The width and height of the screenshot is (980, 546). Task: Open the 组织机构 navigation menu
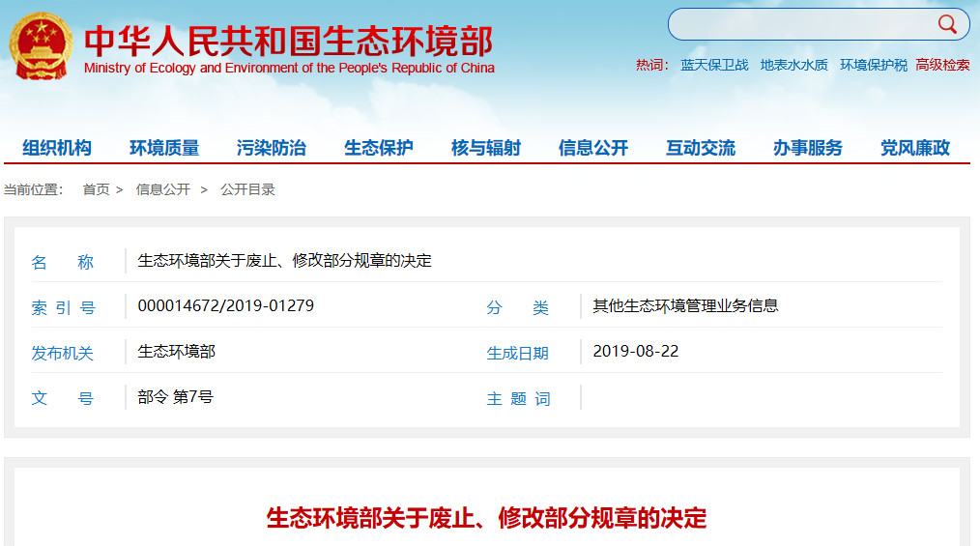pyautogui.click(x=57, y=148)
